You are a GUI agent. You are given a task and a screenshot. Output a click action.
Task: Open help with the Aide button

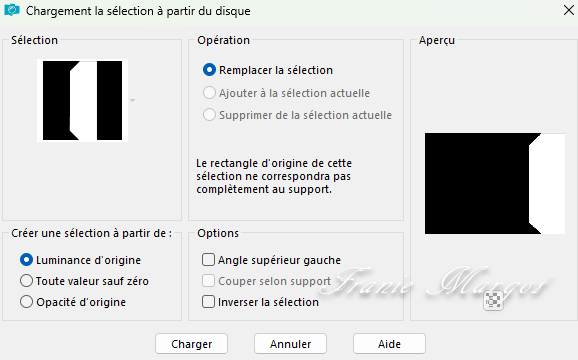pyautogui.click(x=389, y=344)
